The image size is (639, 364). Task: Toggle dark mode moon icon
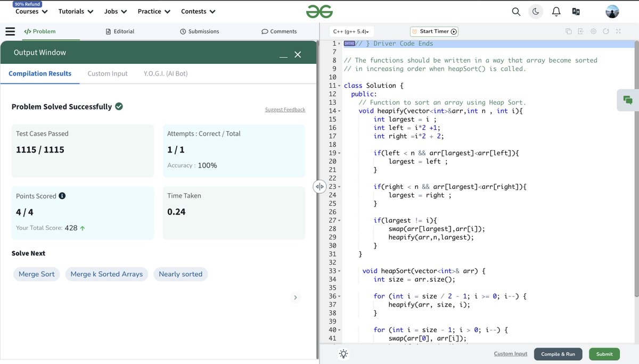click(x=536, y=11)
